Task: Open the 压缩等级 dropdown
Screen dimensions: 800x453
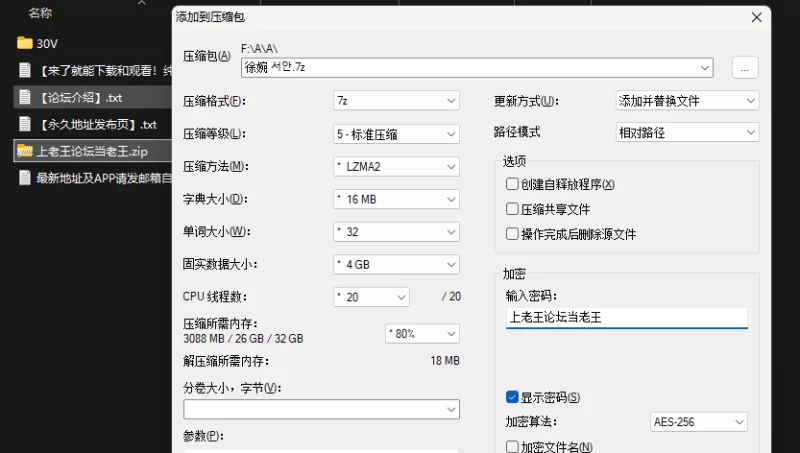Action: pos(396,134)
